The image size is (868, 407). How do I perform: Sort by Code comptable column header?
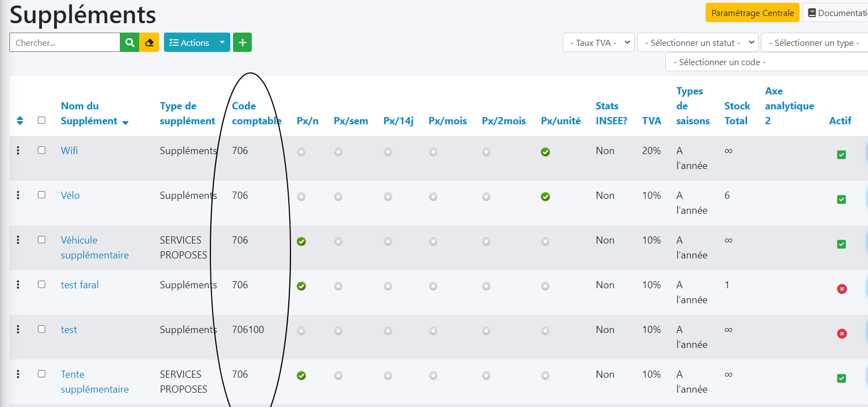click(x=256, y=113)
